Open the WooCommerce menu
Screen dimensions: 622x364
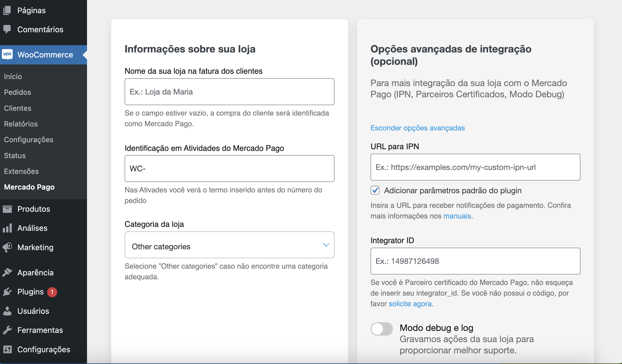[44, 55]
